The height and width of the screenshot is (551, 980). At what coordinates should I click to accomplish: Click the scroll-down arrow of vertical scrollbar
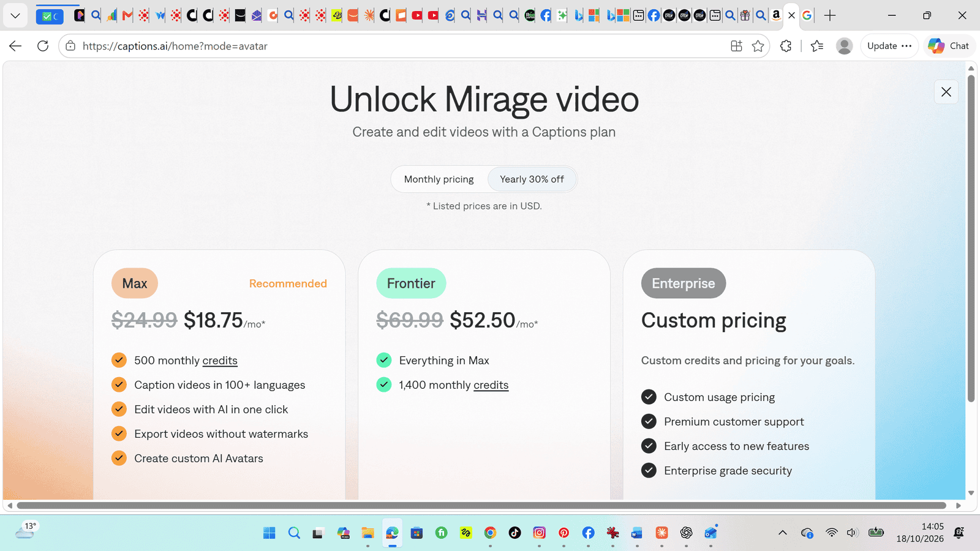point(971,493)
